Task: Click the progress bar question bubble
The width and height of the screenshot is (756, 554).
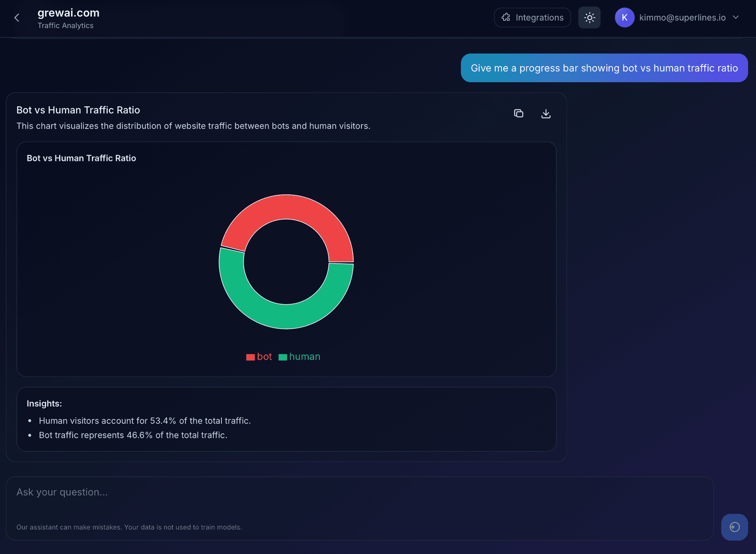Action: [x=604, y=68]
